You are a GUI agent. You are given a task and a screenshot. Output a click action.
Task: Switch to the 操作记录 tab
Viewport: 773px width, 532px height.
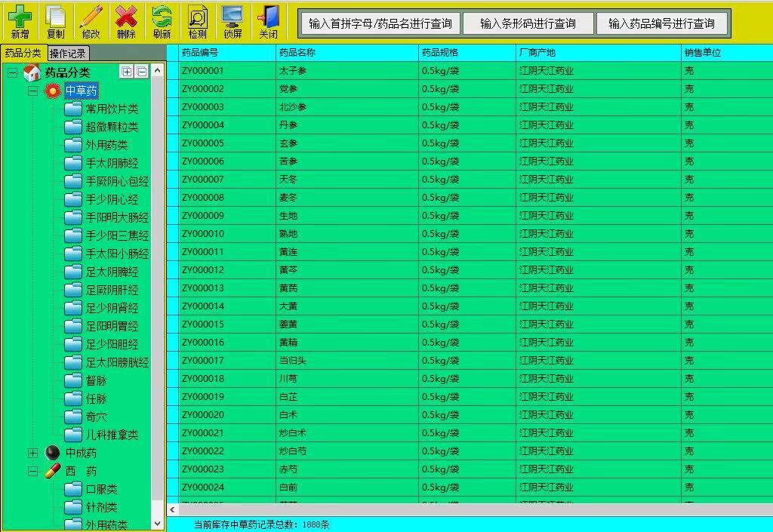point(67,53)
